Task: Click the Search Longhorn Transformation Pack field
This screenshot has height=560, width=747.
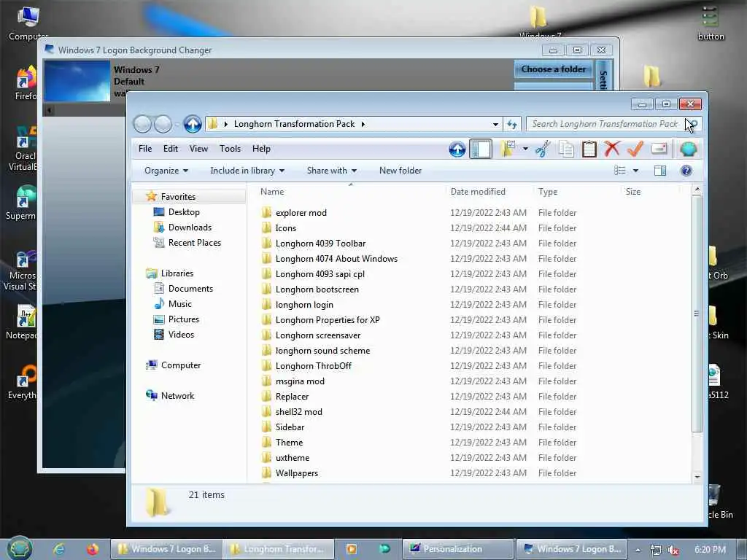Action: pyautogui.click(x=614, y=124)
